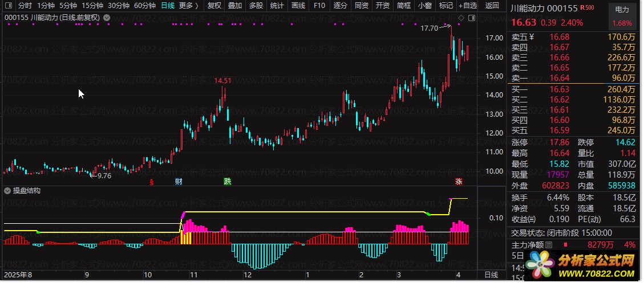Click the 主力净额 value 8279万
The width and height of the screenshot is (644, 283).
coord(601,245)
